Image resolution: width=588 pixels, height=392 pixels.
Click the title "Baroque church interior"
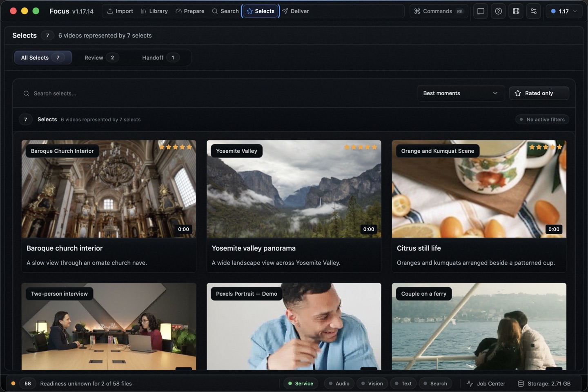(x=65, y=248)
